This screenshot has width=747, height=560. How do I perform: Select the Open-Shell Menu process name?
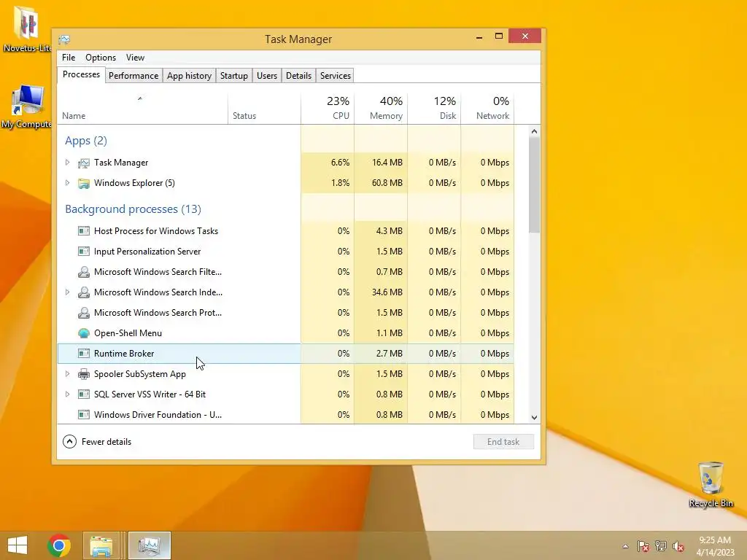(128, 333)
